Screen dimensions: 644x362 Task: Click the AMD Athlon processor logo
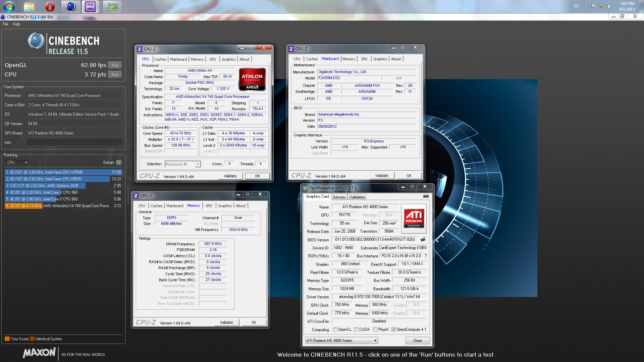pyautogui.click(x=252, y=79)
